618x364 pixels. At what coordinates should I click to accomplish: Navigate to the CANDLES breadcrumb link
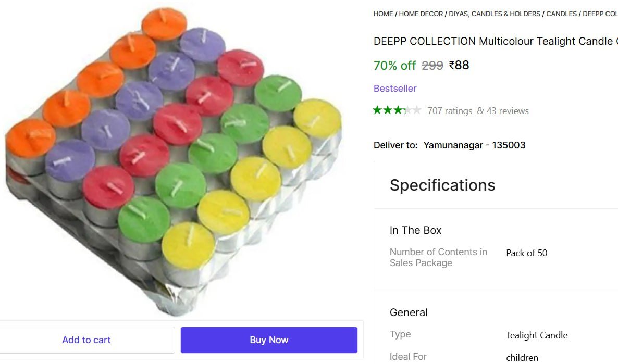561,14
